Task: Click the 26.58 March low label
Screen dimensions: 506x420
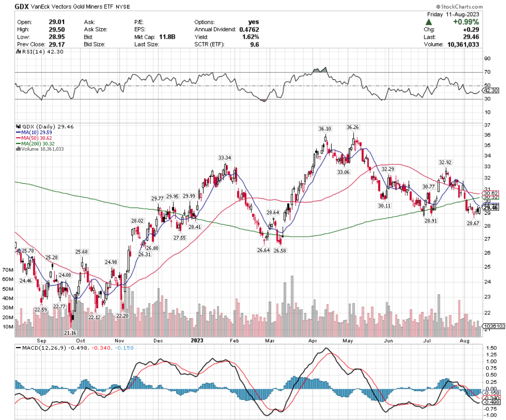Action: click(x=280, y=251)
